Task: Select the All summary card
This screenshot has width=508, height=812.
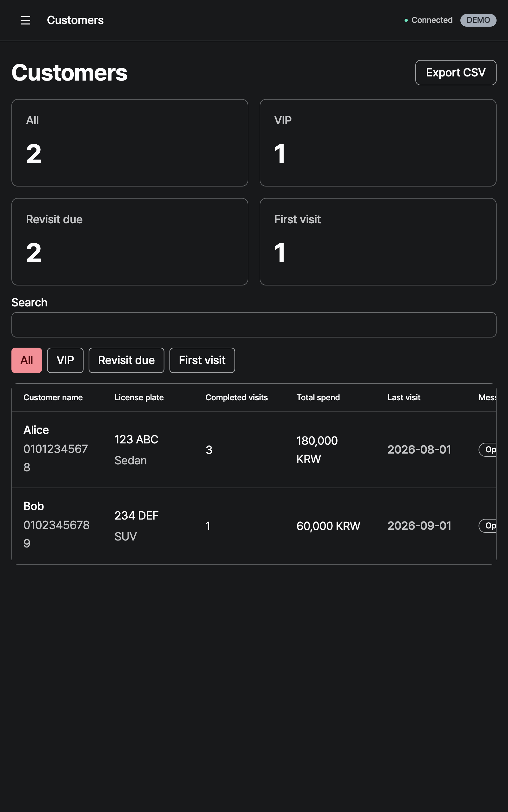Action: [x=130, y=143]
